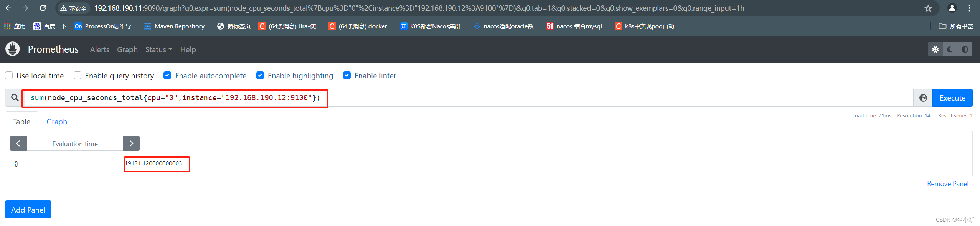Open the Jira bookmark
Screen dimensions: 980x226
[290, 26]
